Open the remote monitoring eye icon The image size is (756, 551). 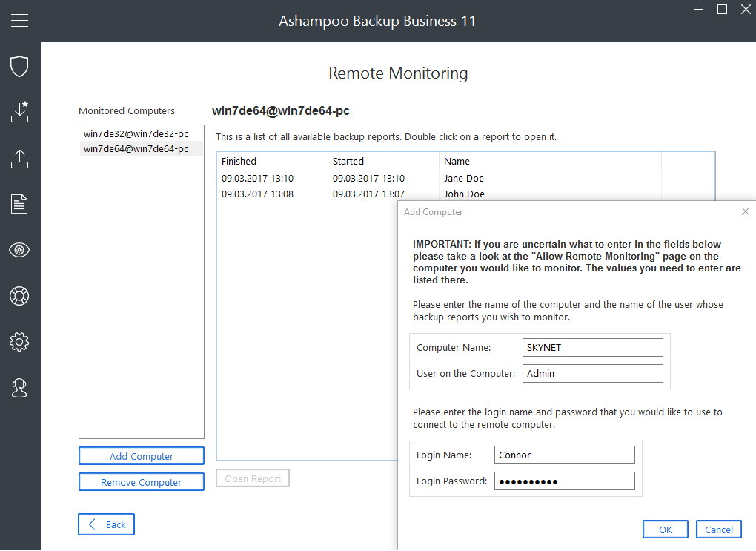19,250
